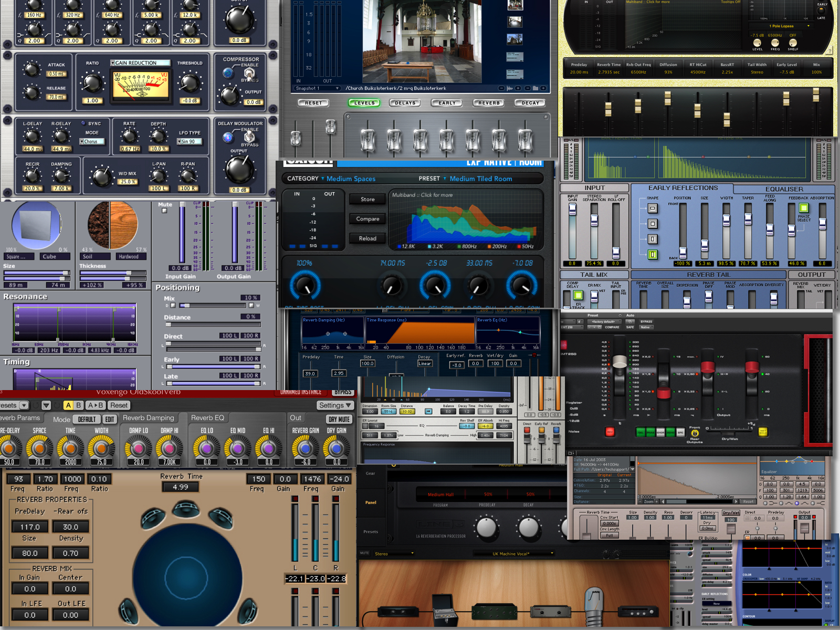Click the bottom left surround speaker icon
Viewport: 840px width, 630px height.
pos(127,612)
